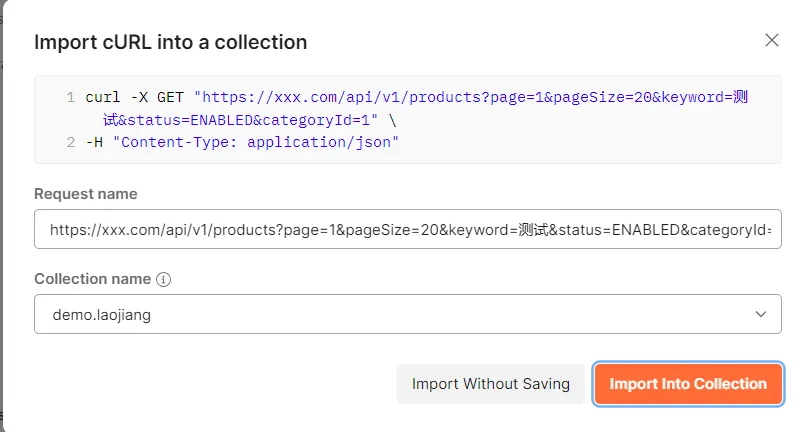Click the GET method in the cURL command
Screen dimensions: 805x432
click(170, 98)
